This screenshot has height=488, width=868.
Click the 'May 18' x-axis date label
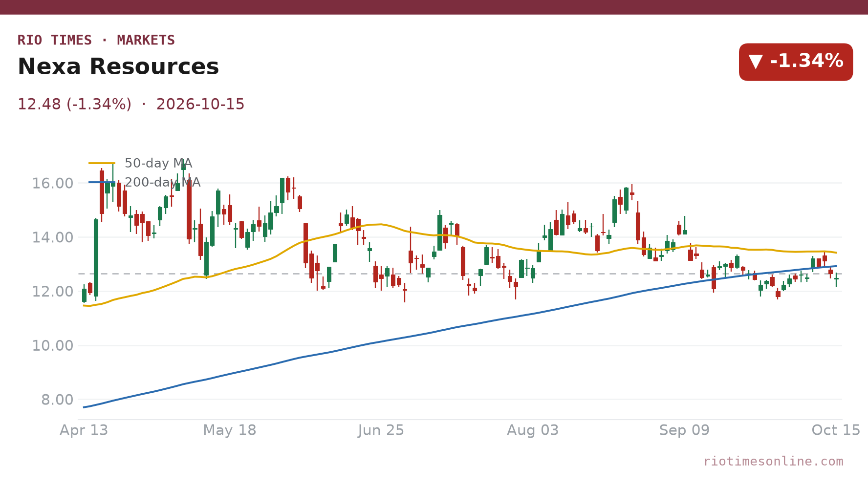coord(230,430)
